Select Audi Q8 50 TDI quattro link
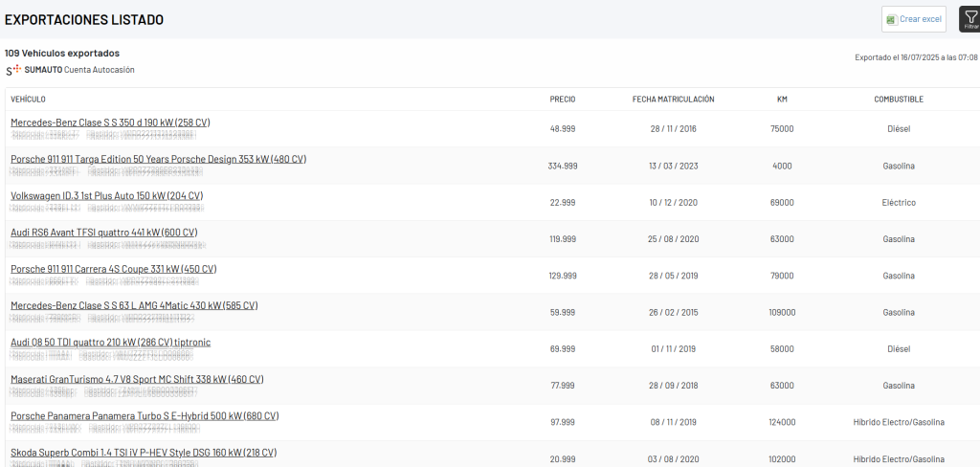The image size is (980, 467). (110, 343)
